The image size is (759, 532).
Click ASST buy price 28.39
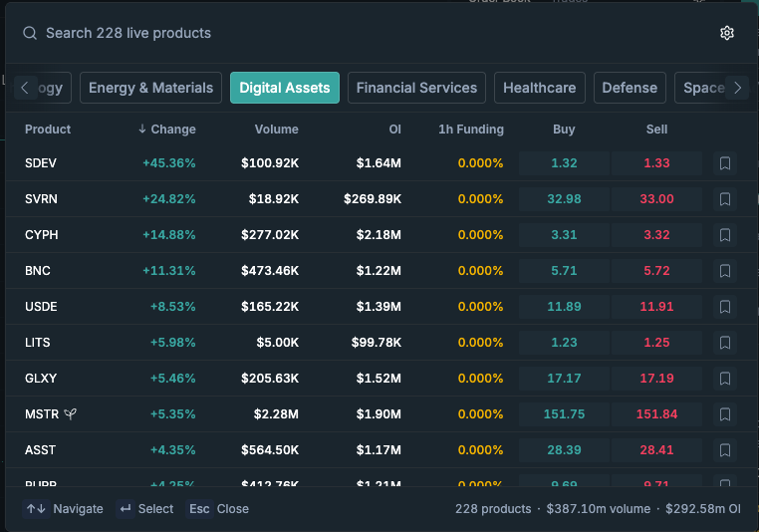564,449
